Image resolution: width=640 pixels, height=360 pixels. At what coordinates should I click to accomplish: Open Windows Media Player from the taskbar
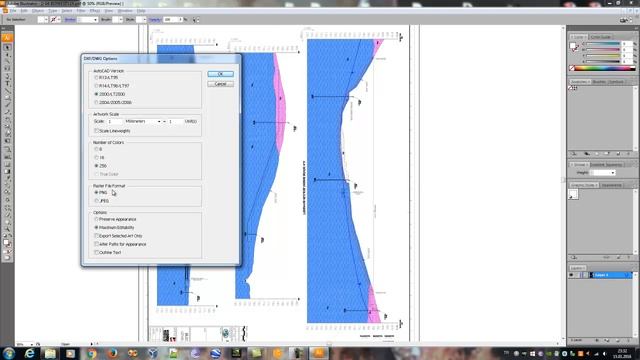pyautogui.click(x=71, y=353)
